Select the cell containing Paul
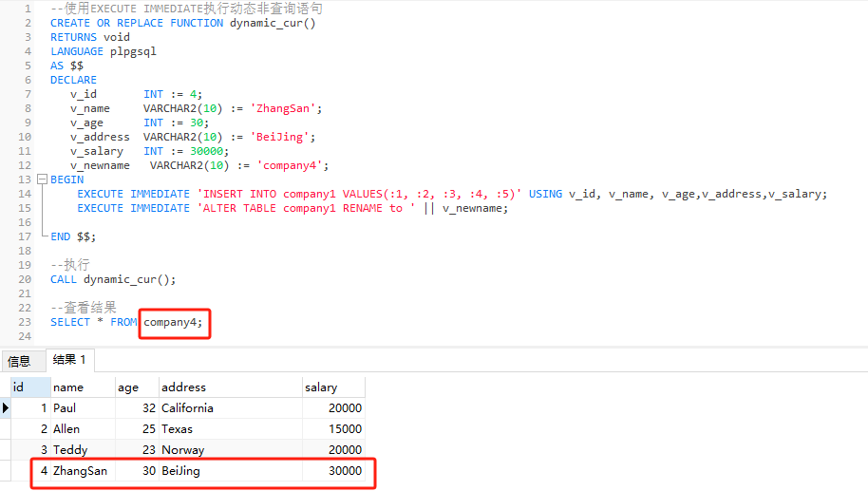 [83, 408]
